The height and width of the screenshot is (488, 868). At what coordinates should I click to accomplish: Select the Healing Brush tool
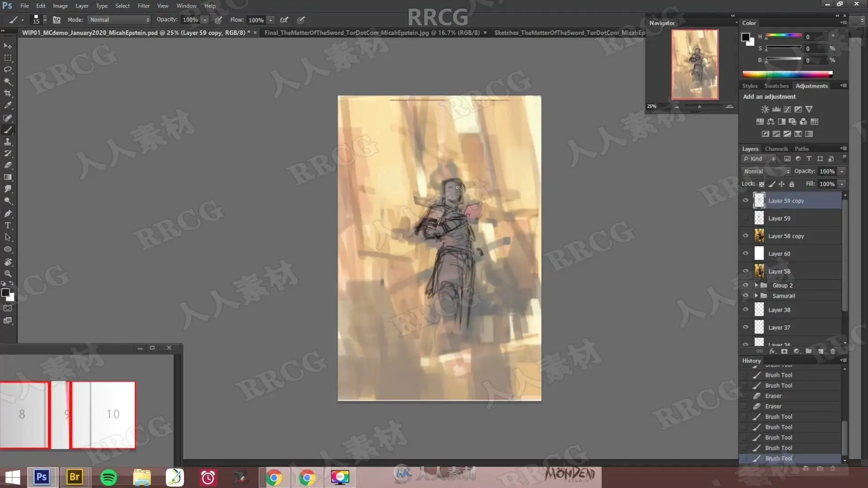click(8, 118)
